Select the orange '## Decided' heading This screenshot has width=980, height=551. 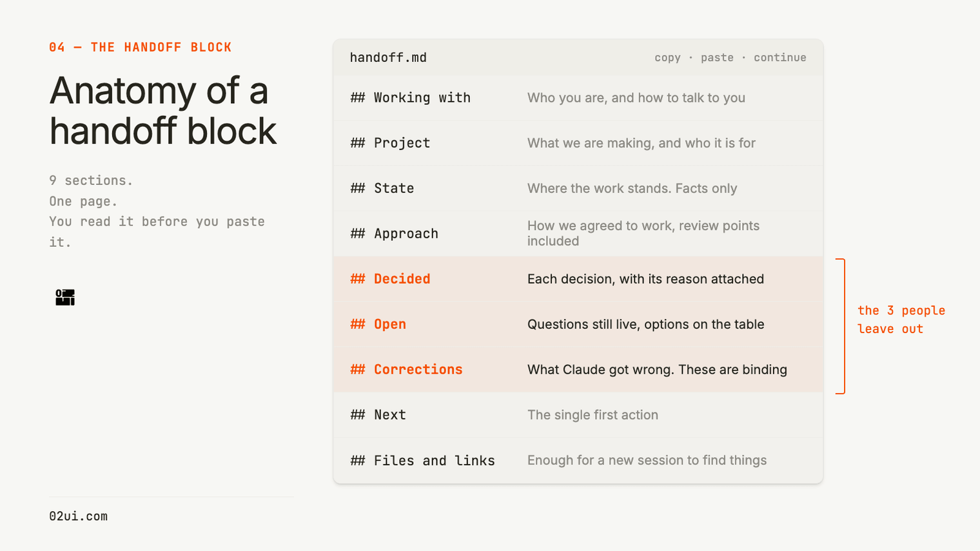[x=390, y=279]
